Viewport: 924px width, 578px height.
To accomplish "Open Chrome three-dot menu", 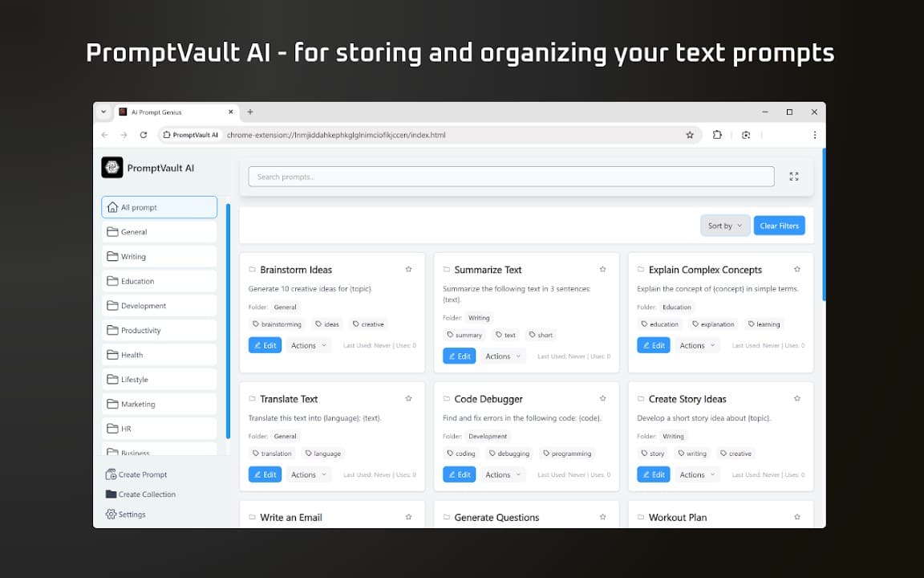I will pos(814,135).
